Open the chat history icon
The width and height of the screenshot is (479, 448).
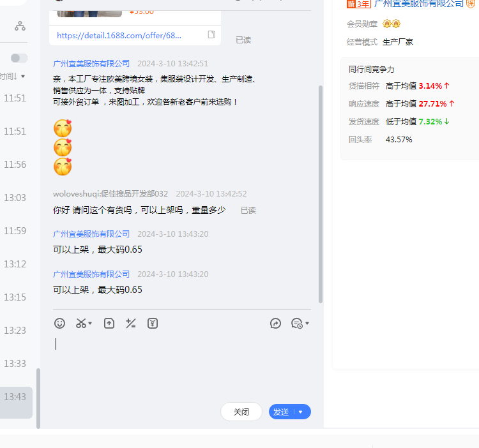296,324
